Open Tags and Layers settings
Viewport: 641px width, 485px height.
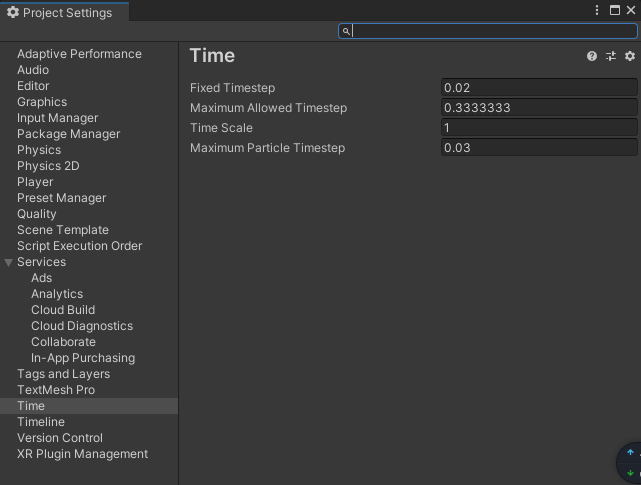click(x=63, y=374)
